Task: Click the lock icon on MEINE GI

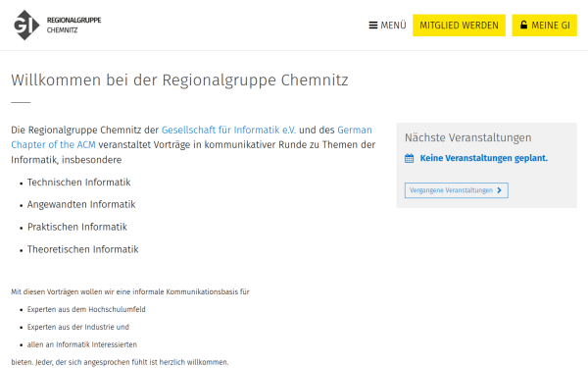Action: [523, 25]
